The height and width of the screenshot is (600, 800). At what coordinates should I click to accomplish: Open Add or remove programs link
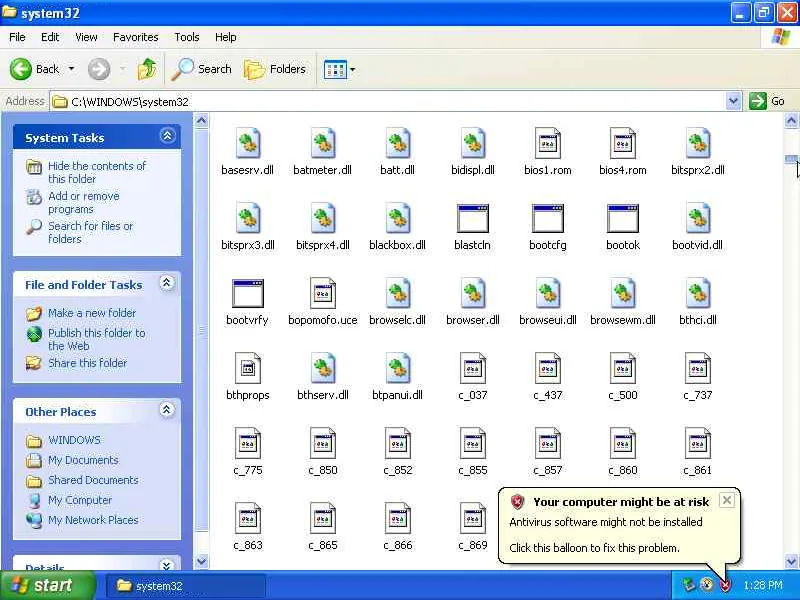[84, 203]
